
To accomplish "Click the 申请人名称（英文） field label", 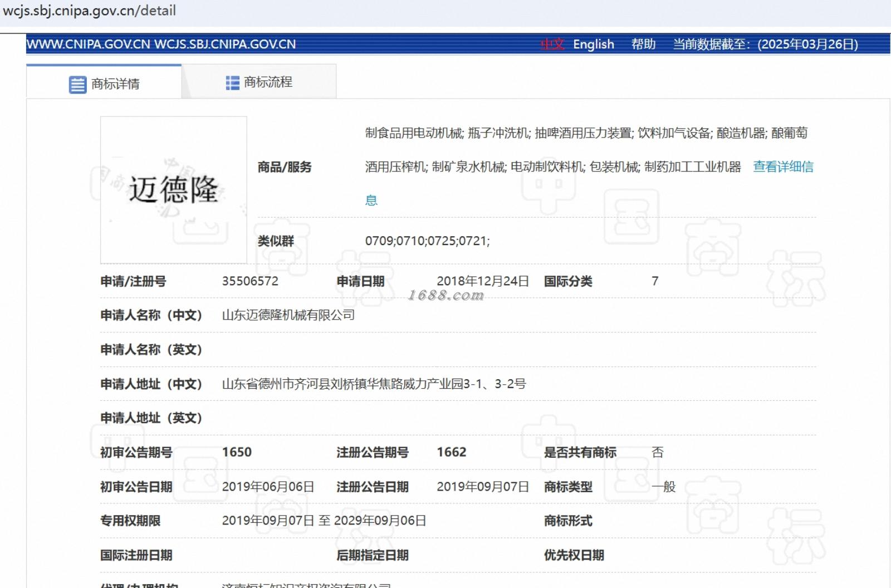I will [x=151, y=350].
